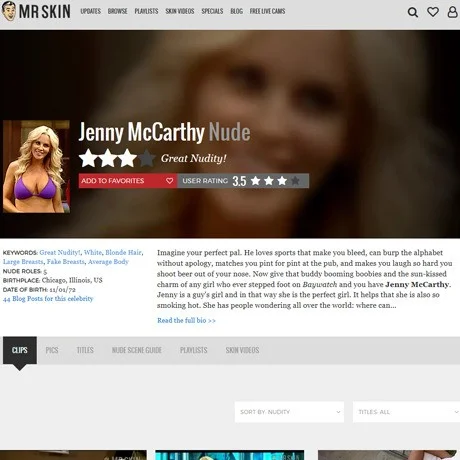
Task: Click the Chicago, Illinois, US birthplace text
Action: [72, 280]
